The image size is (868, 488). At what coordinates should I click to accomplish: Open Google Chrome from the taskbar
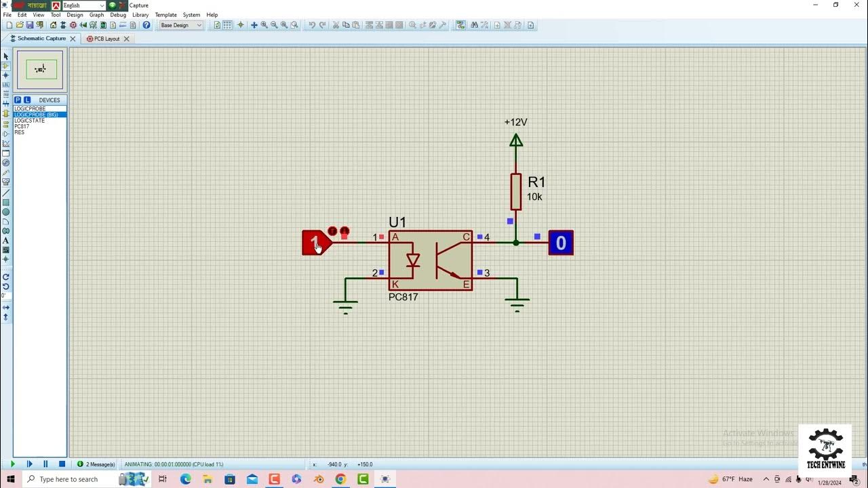(340, 479)
